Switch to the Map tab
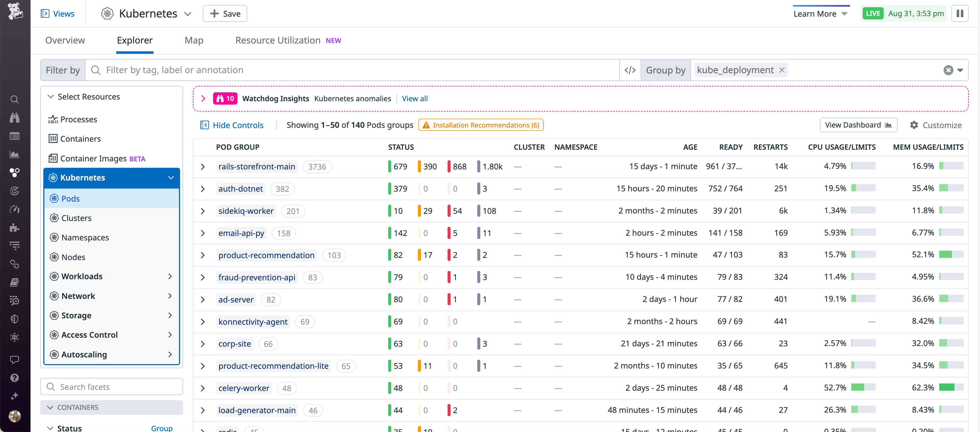The image size is (980, 432). pyautogui.click(x=194, y=40)
